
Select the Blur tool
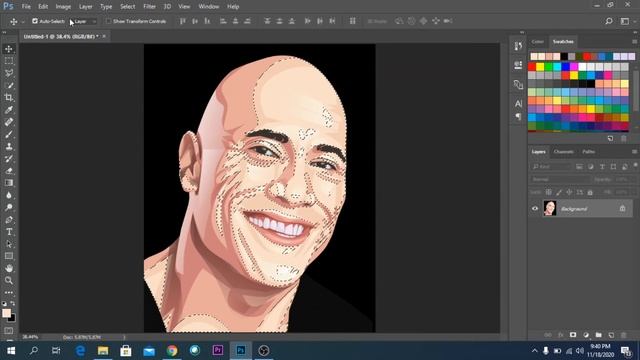point(9,195)
